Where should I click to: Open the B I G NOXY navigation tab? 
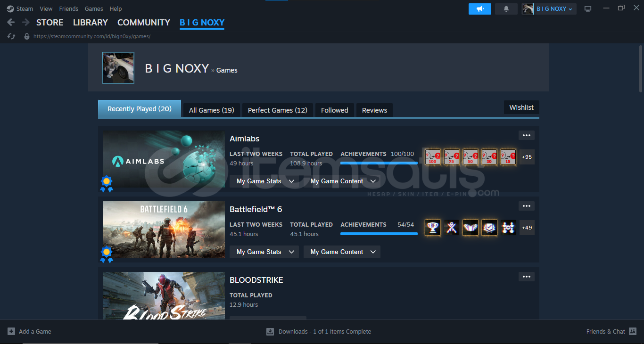coord(202,23)
